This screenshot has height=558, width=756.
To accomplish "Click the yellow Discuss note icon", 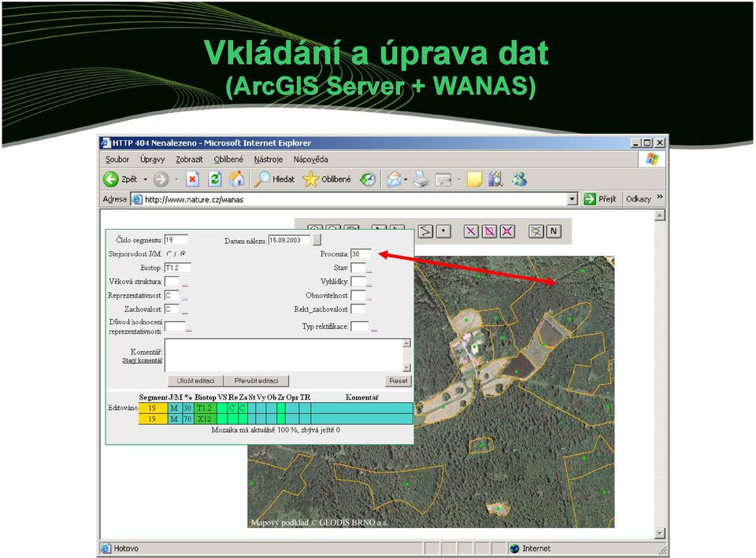I will (x=474, y=179).
